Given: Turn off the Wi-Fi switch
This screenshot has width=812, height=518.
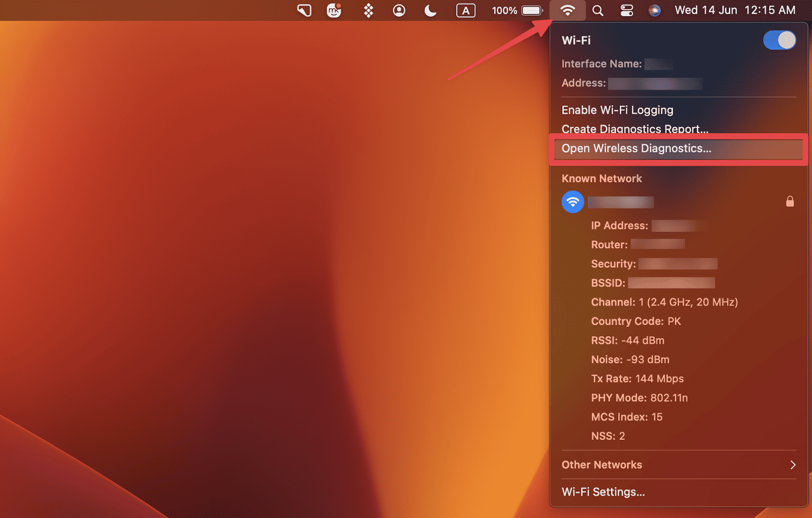Looking at the screenshot, I should [x=779, y=40].
